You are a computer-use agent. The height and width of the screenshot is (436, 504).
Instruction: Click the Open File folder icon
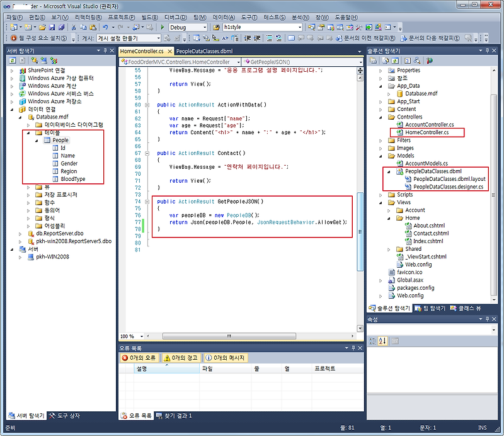[42, 27]
